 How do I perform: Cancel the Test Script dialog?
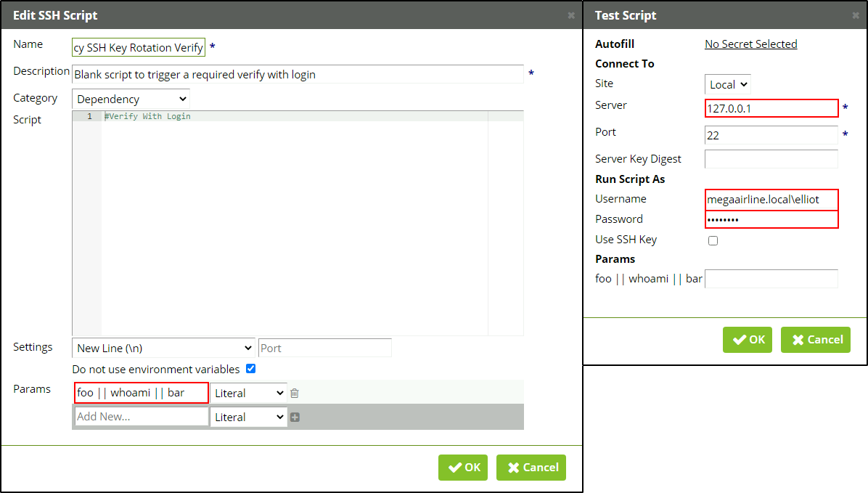pyautogui.click(x=816, y=340)
